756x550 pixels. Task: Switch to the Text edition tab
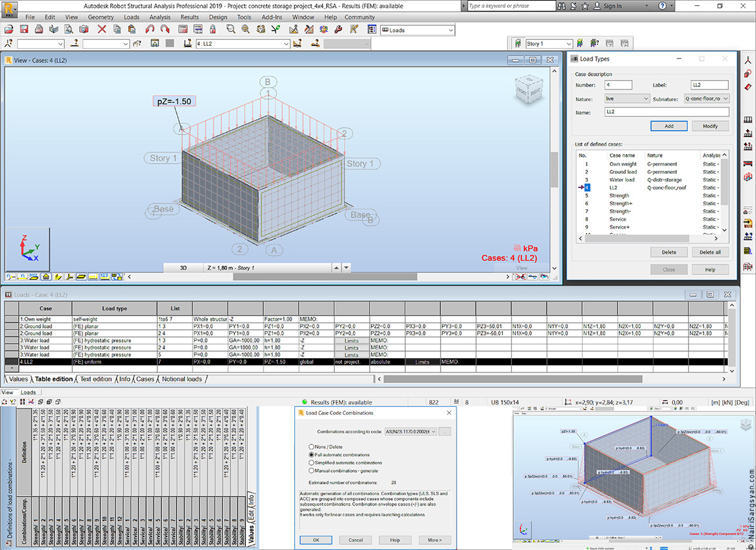(96, 379)
